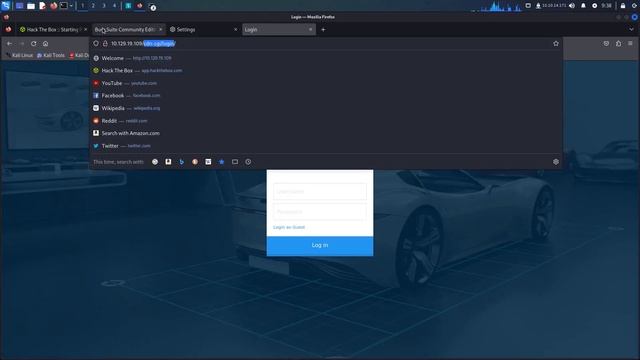Click the padlock site security icon
The width and height of the screenshot is (640, 360).
click(x=105, y=43)
